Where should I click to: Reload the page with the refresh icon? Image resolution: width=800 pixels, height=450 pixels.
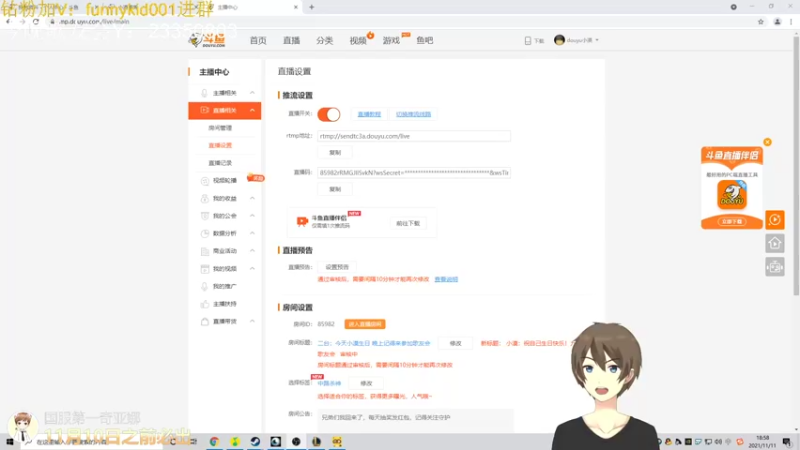(x=36, y=22)
